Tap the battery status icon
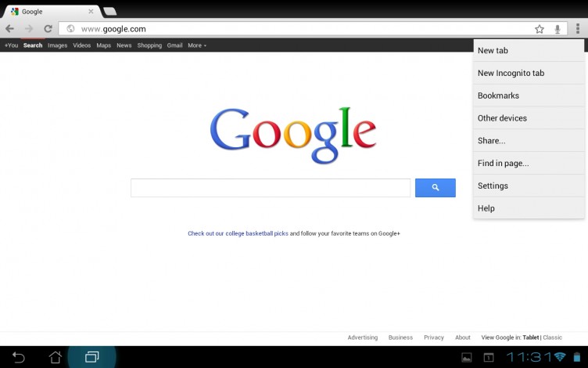This screenshot has height=368, width=588. [577, 357]
